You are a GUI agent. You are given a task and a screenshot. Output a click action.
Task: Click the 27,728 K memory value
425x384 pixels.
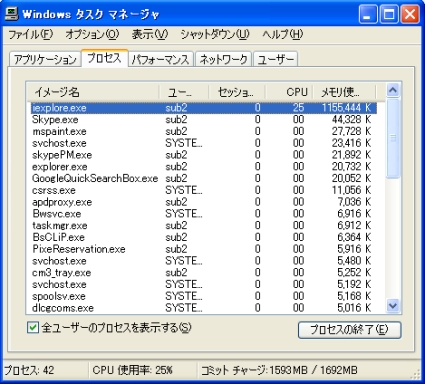[x=351, y=131]
